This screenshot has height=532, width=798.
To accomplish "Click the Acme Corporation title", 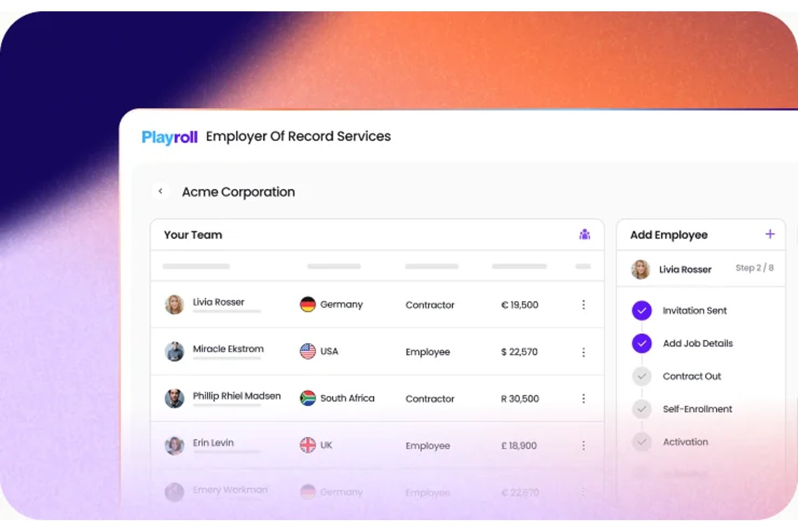I will 238,192.
